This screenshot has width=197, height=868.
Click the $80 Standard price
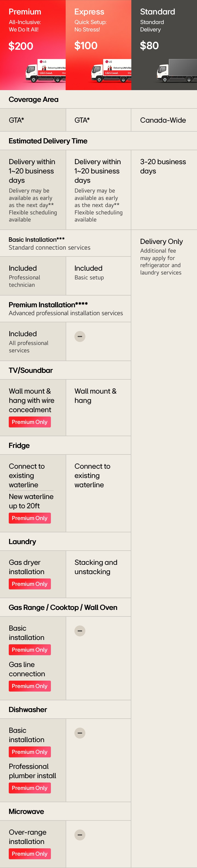click(149, 46)
